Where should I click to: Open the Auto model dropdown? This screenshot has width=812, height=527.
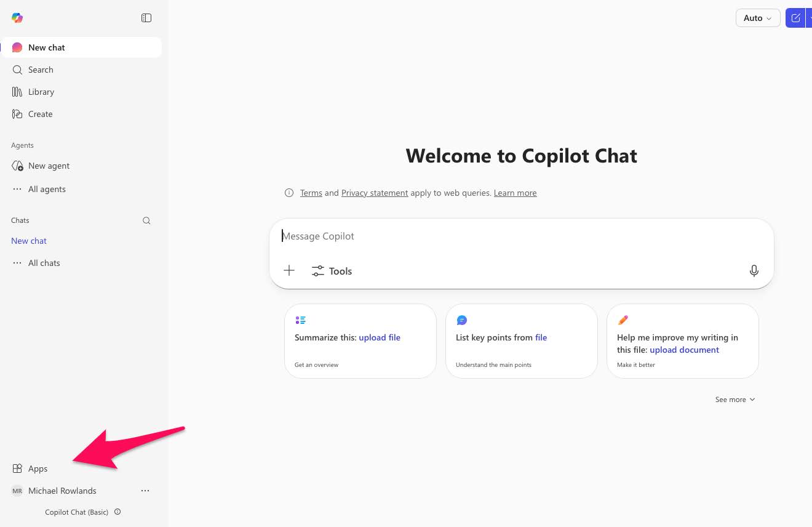[x=757, y=18]
